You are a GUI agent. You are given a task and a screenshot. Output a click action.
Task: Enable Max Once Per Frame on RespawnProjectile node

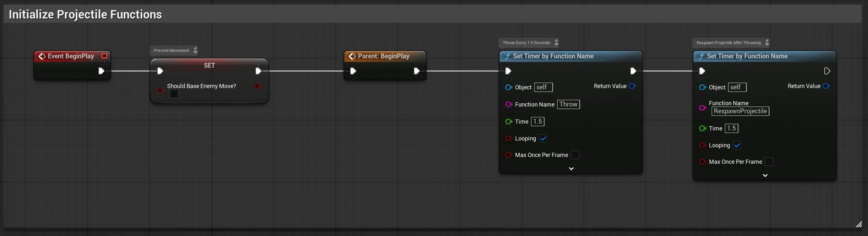(x=769, y=162)
